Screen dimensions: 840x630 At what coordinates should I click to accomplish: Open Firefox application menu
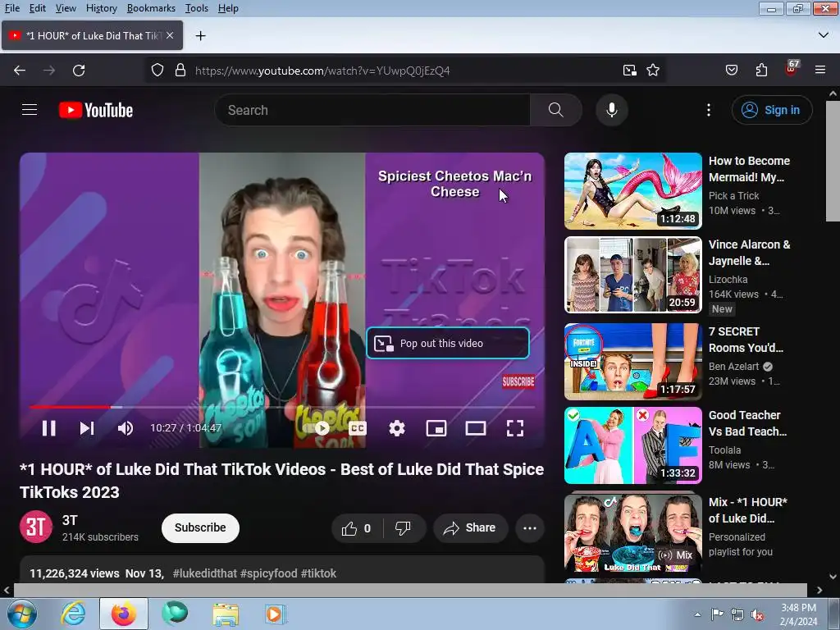pos(820,71)
